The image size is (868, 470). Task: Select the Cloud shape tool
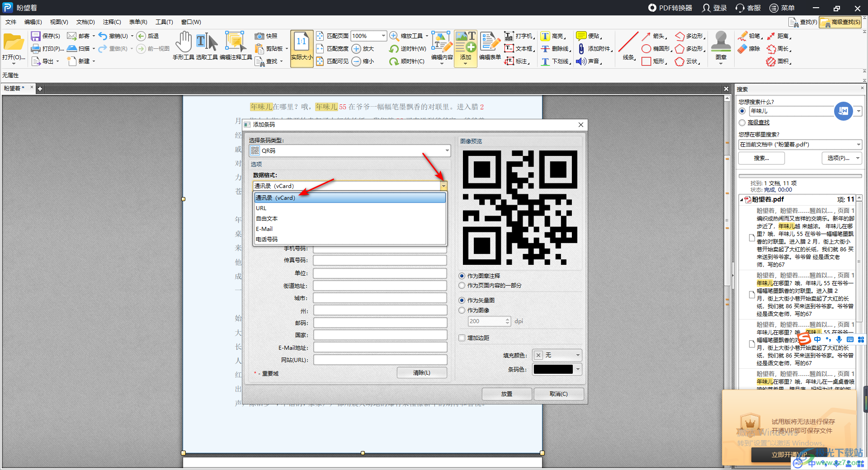pyautogui.click(x=688, y=61)
